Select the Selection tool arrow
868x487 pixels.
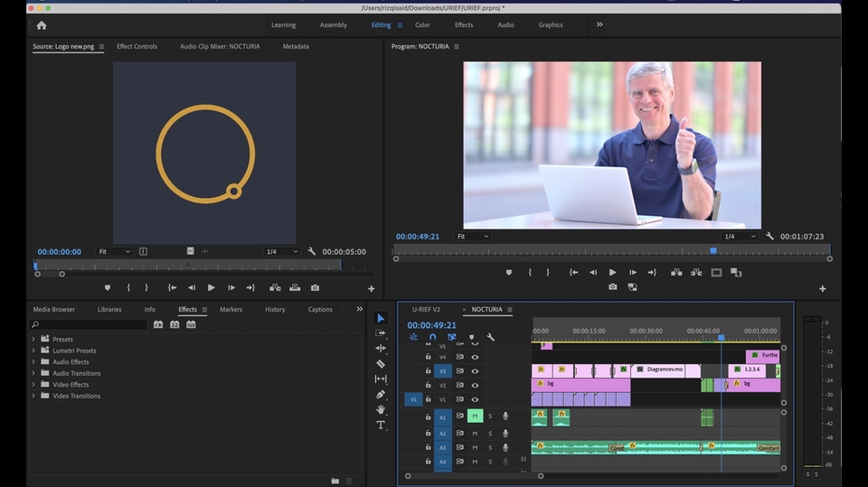381,318
